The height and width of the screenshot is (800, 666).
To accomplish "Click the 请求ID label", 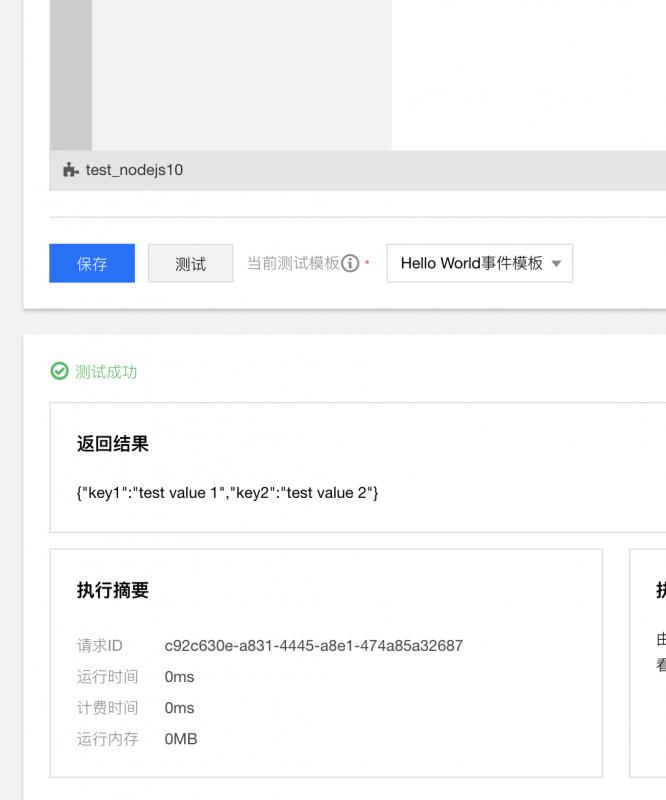I will pyautogui.click(x=100, y=646).
